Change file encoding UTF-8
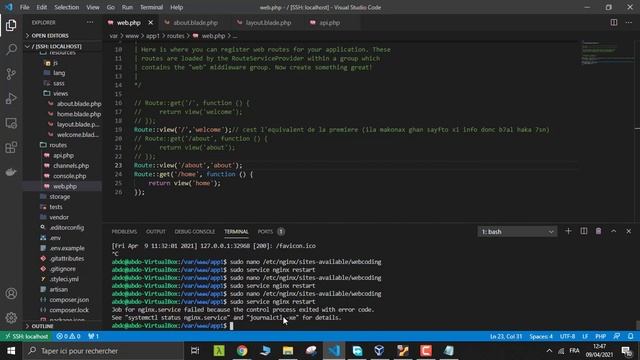640x360 pixels. (x=567, y=336)
